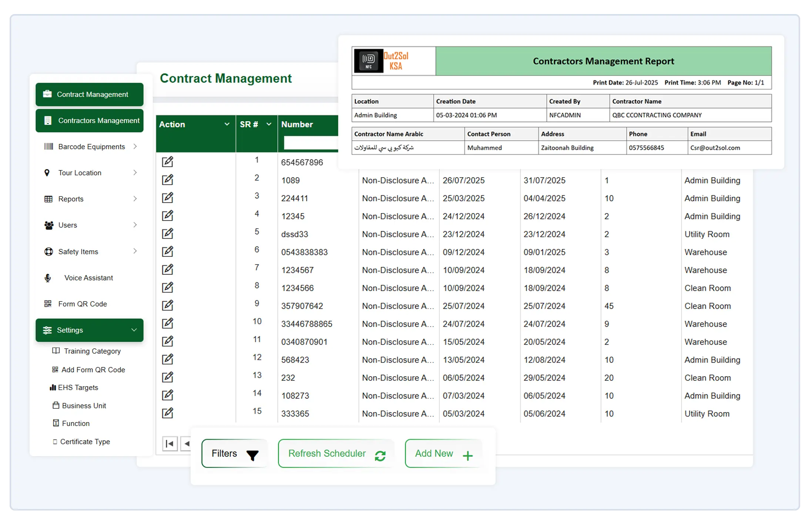The height and width of the screenshot is (529, 812).
Task: Click edit icon for row 15
Action: click(x=168, y=413)
